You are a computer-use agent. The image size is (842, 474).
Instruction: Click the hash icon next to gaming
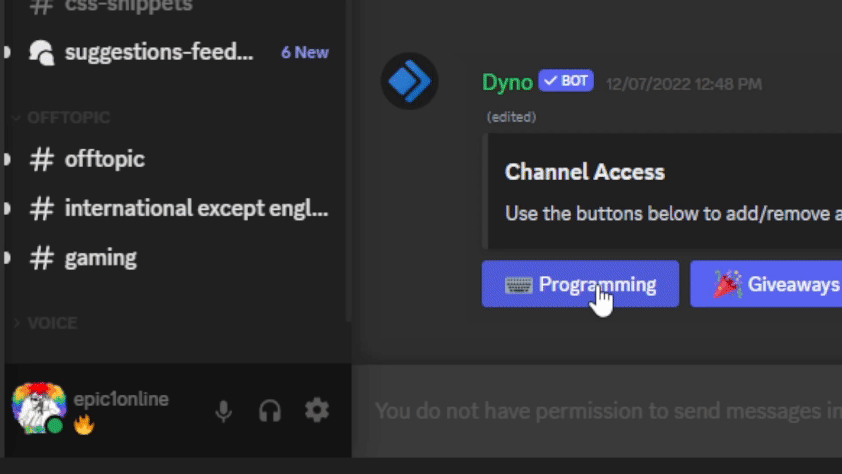(x=42, y=258)
